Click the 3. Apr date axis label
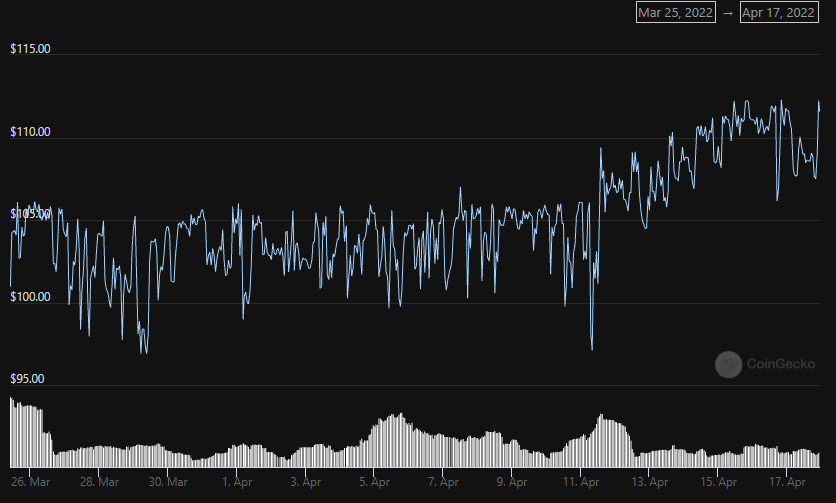The image size is (836, 503). coord(306,482)
